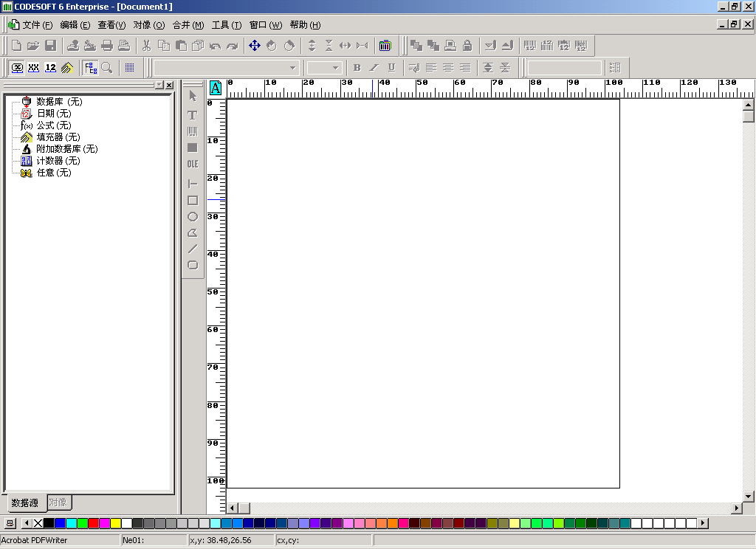Open the 文件(F) menu
756x549 pixels.
[37, 25]
